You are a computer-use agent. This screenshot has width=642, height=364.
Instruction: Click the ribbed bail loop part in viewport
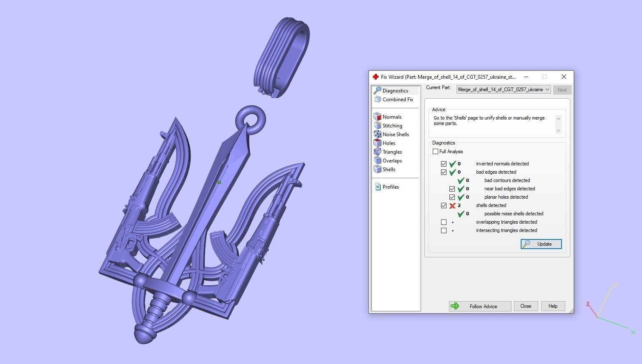point(281,57)
